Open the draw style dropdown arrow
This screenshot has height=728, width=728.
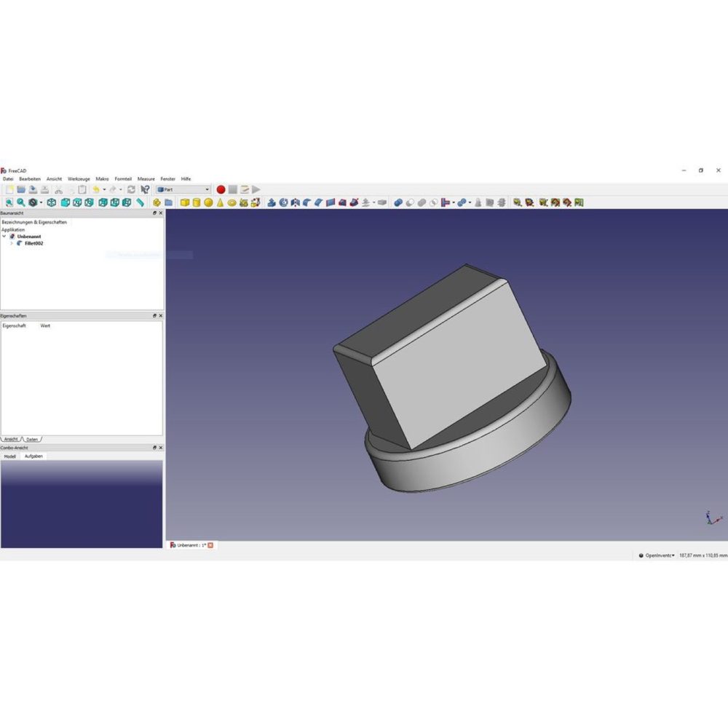coord(41,202)
